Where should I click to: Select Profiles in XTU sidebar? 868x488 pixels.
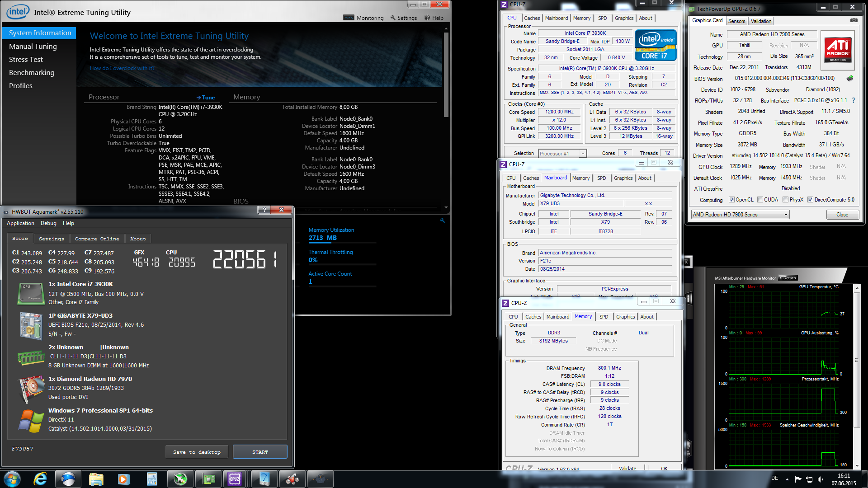click(x=21, y=85)
